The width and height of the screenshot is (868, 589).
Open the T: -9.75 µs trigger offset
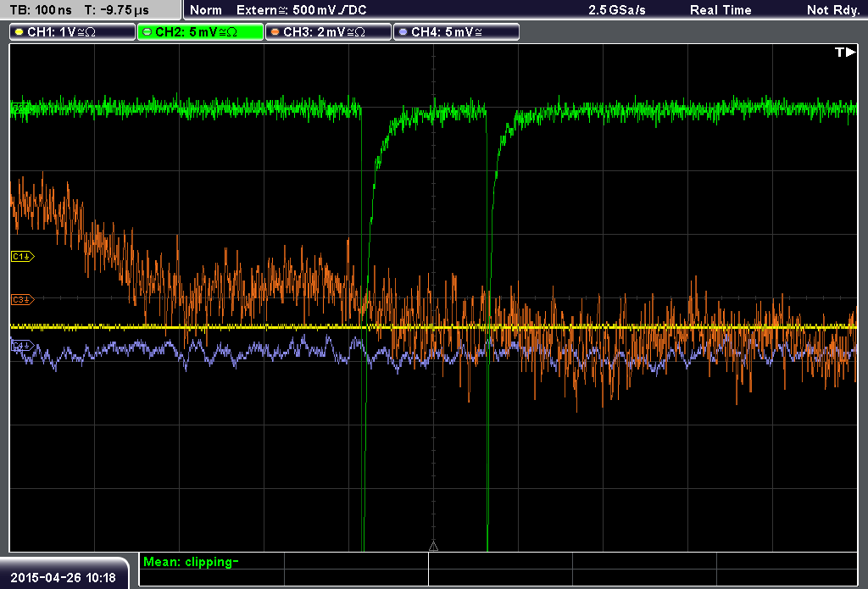(117, 10)
